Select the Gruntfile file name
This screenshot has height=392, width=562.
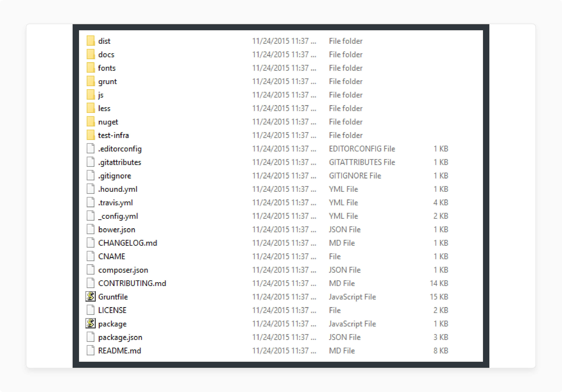(x=113, y=297)
